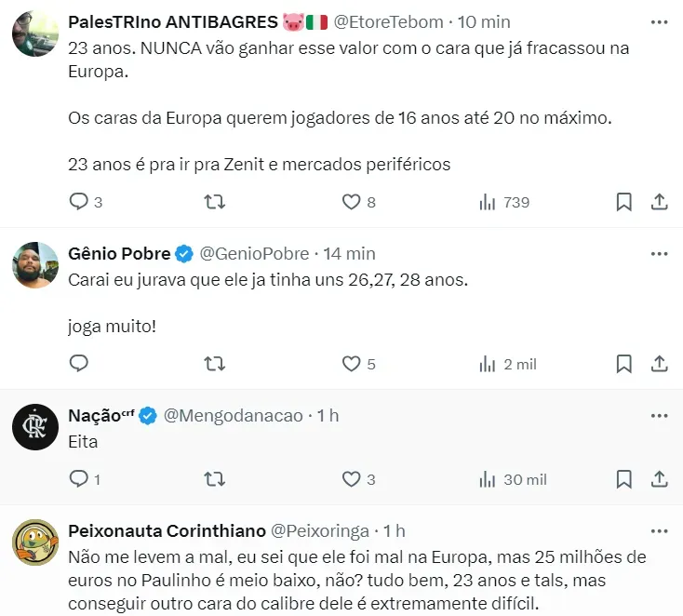Like the Gênio Pobre tweet

pos(351,364)
